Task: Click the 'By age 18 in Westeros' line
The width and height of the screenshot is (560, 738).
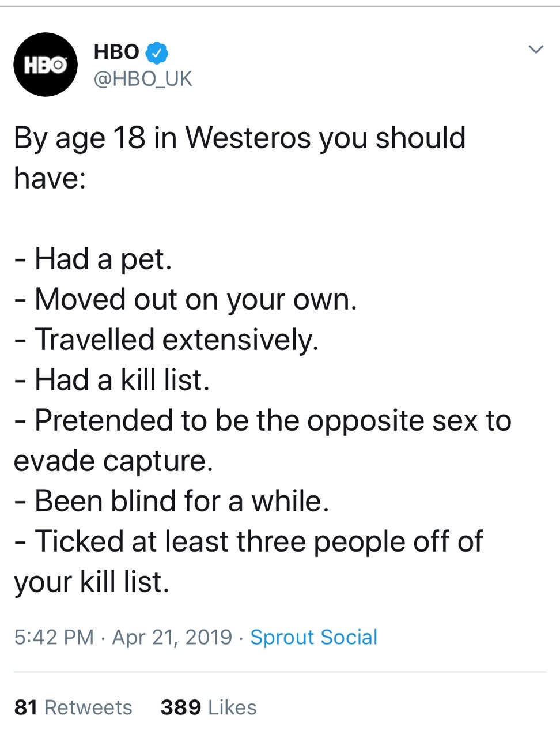Action: pos(240,138)
